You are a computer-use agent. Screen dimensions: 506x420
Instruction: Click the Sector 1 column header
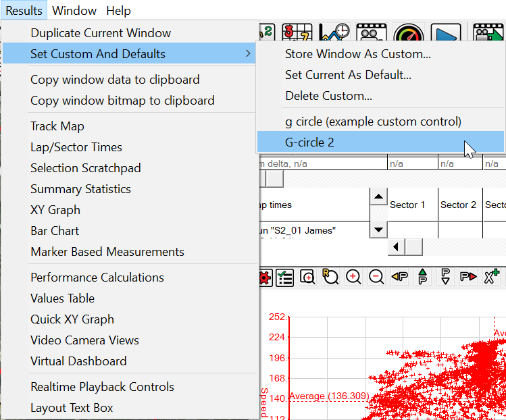(x=407, y=205)
